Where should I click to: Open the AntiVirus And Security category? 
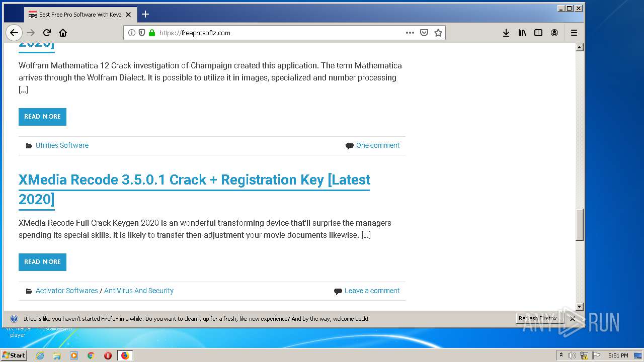click(139, 291)
